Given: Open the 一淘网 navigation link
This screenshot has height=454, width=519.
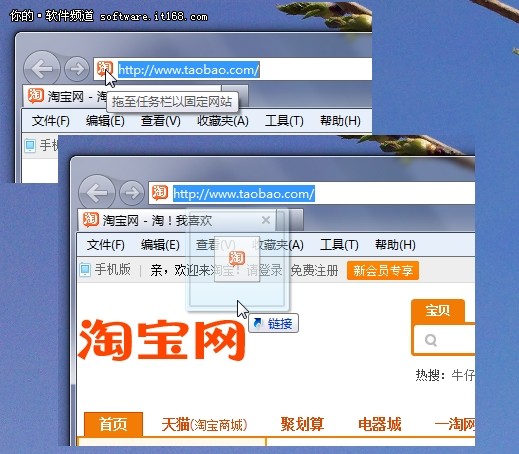Looking at the screenshot, I should pyautogui.click(x=455, y=424).
